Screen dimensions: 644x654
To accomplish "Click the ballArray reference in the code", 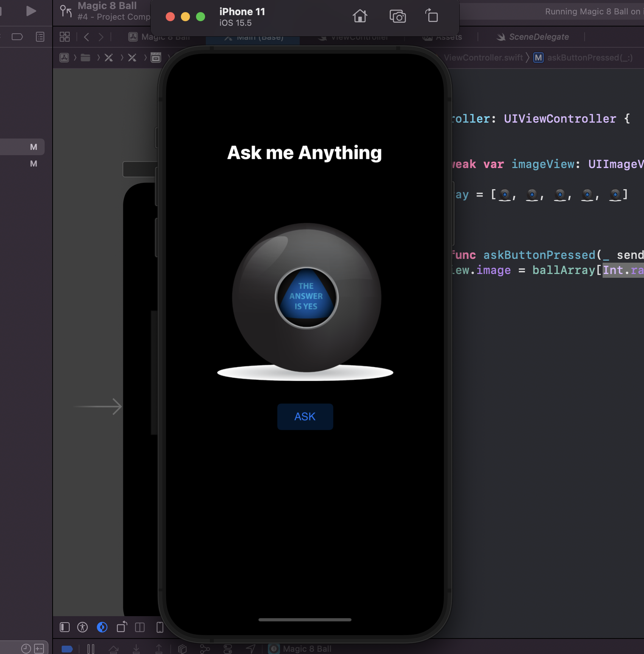I will 564,270.
